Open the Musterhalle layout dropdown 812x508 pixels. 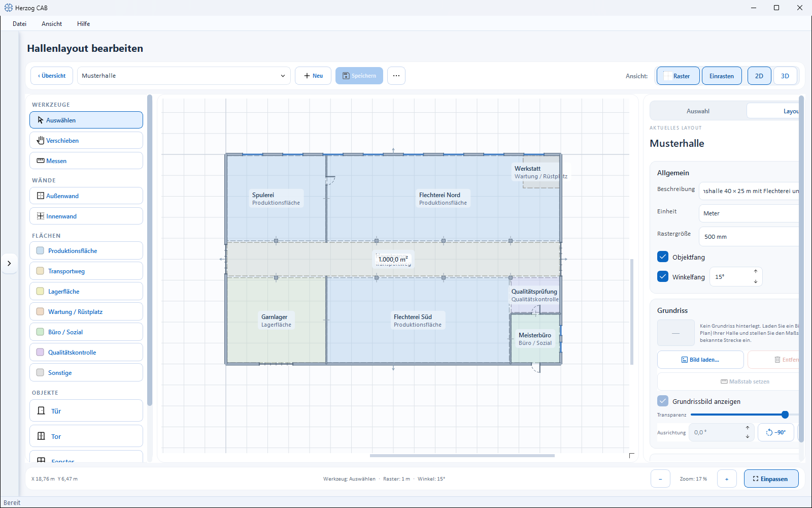[184, 76]
